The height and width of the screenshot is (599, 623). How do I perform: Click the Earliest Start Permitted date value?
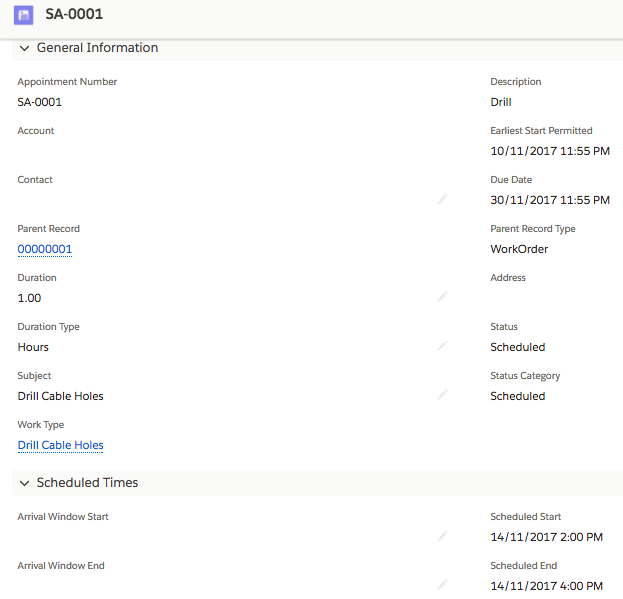549,151
